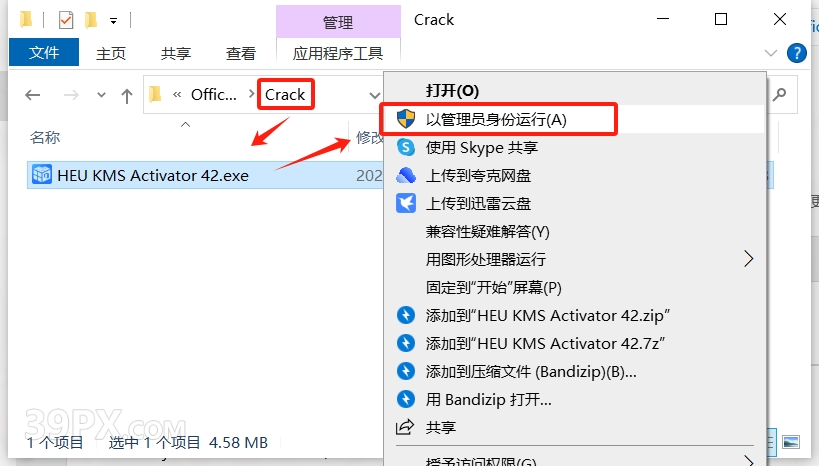Open the recent locations dropdown arrow

[x=101, y=95]
